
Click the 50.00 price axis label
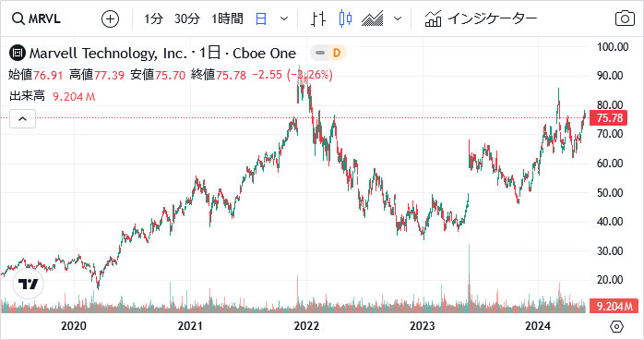tap(610, 192)
